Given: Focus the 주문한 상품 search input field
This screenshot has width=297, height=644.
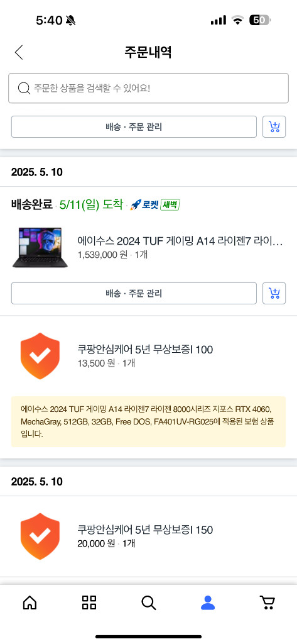Looking at the screenshot, I should 148,88.
